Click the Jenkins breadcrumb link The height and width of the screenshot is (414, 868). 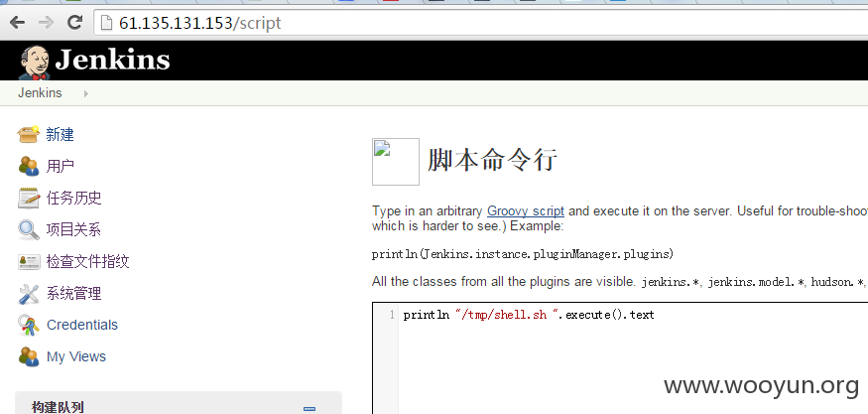tap(40, 93)
